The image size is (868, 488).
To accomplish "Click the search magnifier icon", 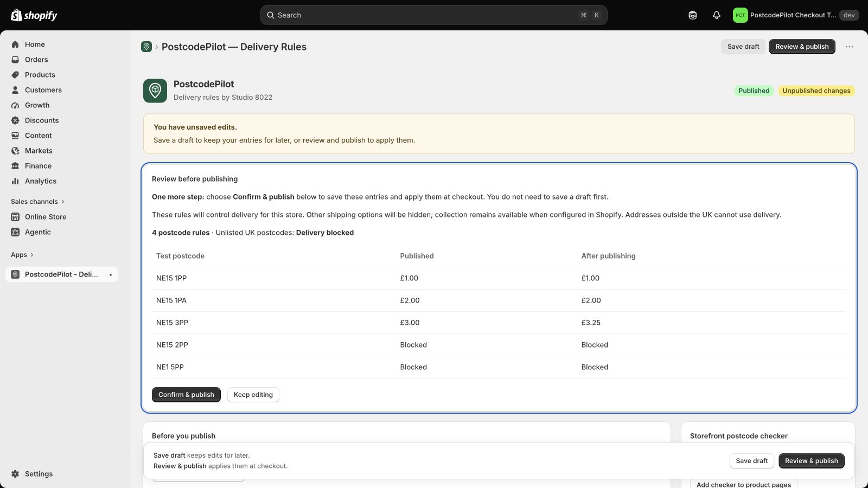I will pos(270,15).
